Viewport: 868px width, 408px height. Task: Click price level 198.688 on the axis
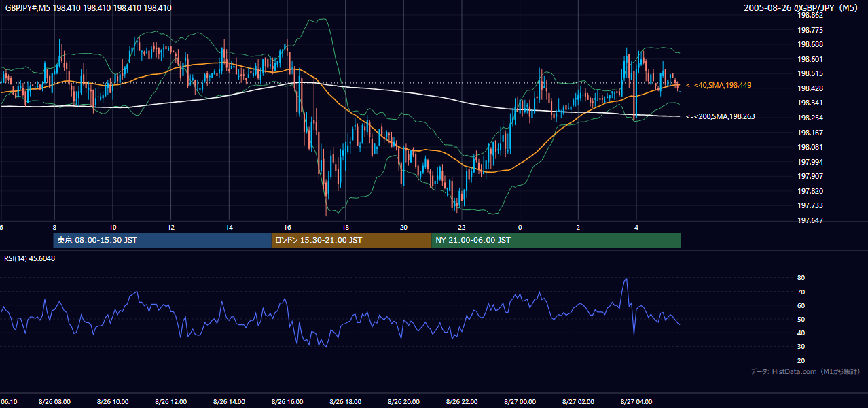click(810, 44)
